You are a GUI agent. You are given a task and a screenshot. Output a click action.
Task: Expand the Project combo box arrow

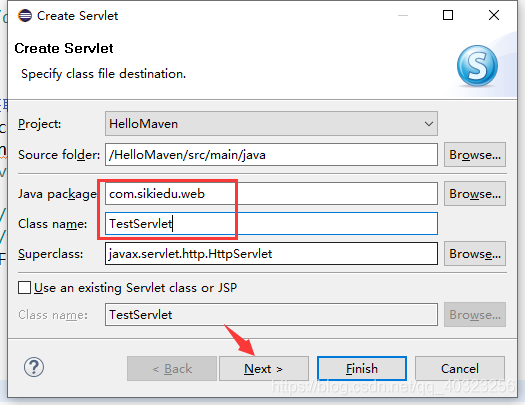429,124
